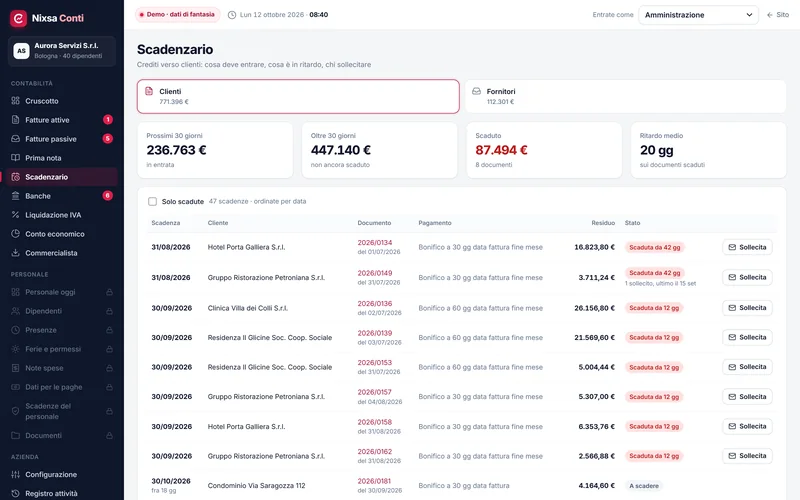Open Prima nota in the sidebar

(x=62, y=158)
